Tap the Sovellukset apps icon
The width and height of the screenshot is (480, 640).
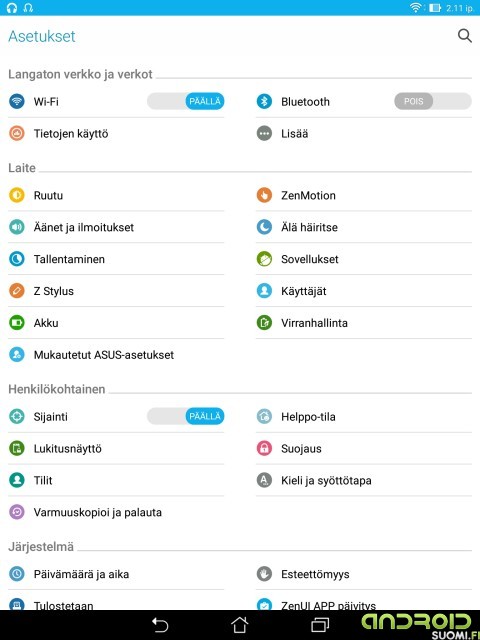[x=264, y=259]
